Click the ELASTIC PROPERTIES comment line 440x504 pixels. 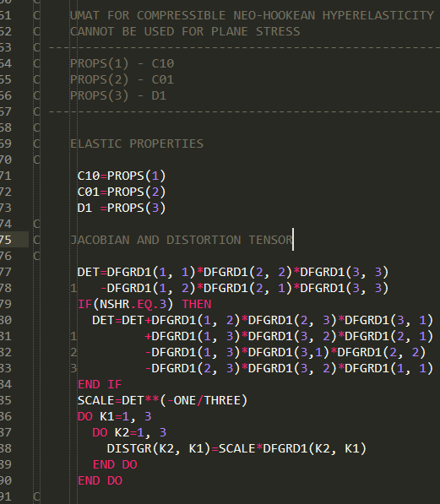[137, 144]
